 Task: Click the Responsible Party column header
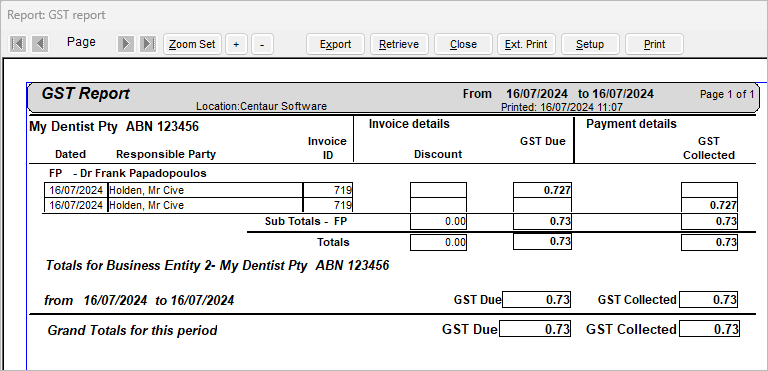point(166,154)
